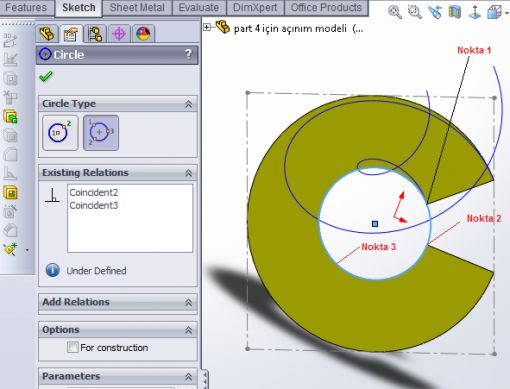This screenshot has width=510, height=389.
Task: Switch to the Sheet Metal tab
Action: click(x=137, y=8)
